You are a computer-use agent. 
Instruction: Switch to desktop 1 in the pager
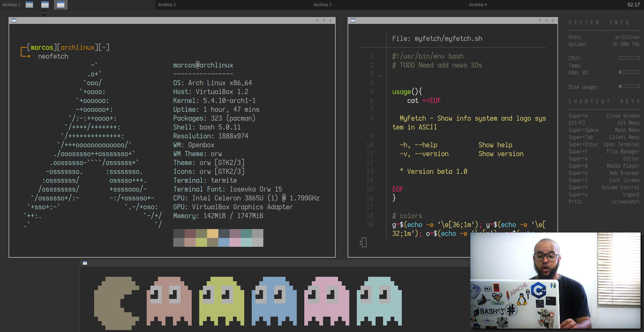click(x=11, y=4)
